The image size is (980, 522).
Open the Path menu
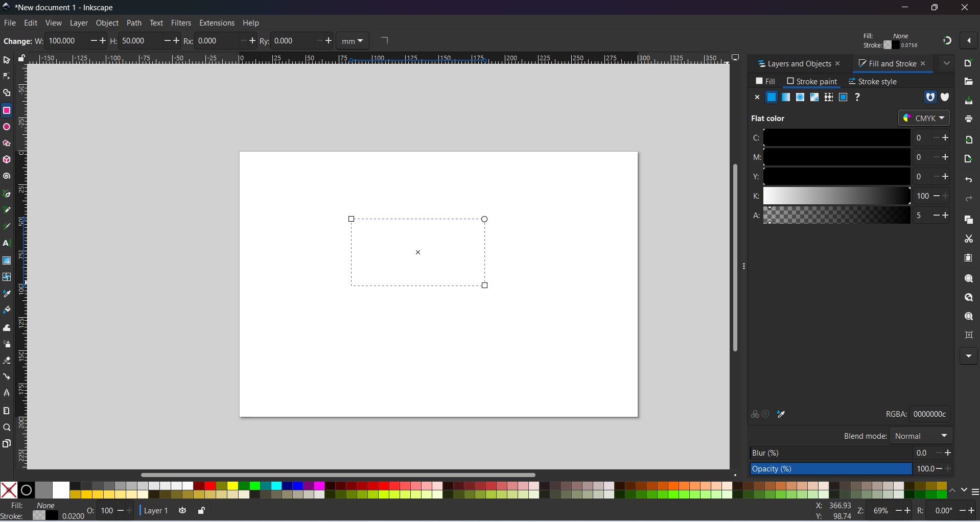coord(134,23)
